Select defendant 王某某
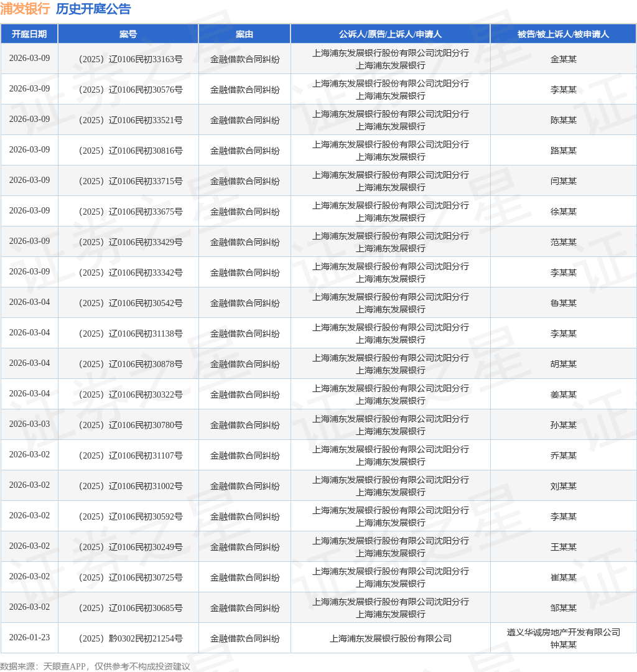This screenshot has height=672, width=637. 564,546
